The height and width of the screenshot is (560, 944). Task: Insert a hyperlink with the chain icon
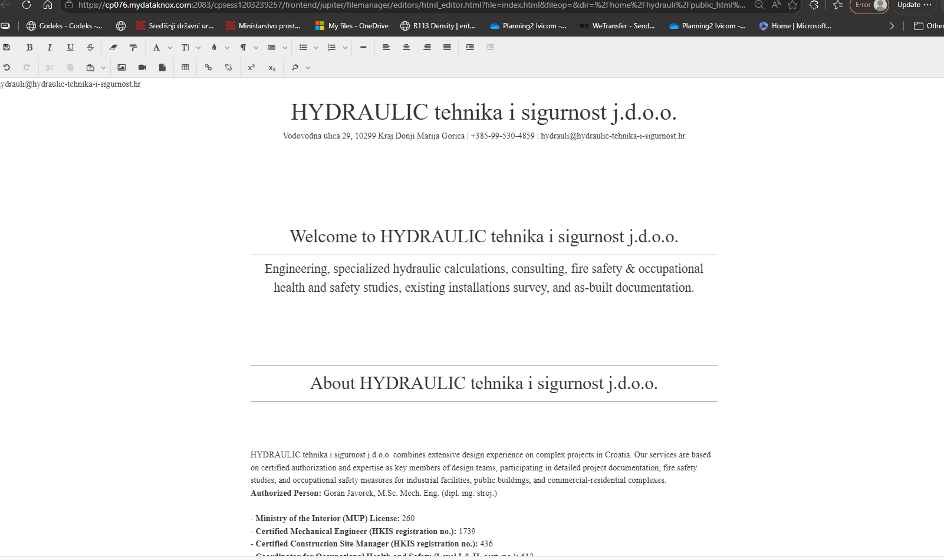208,67
